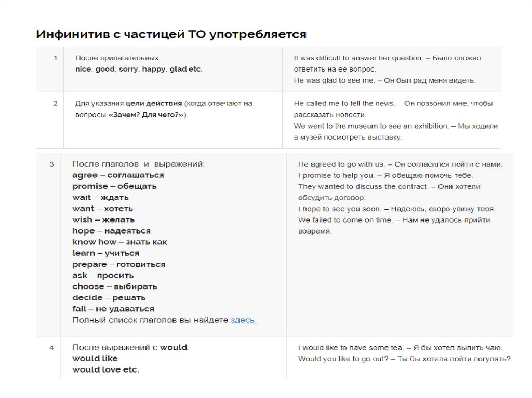Screen dimensions: 532x398
Task: Click the heading "Инфинитив с частицей TO употребляется"
Action: point(171,35)
